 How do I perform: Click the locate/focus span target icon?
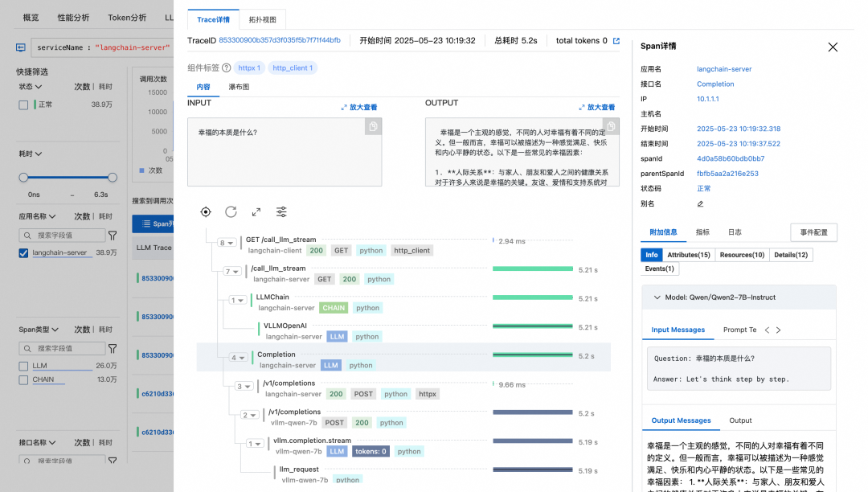(206, 211)
